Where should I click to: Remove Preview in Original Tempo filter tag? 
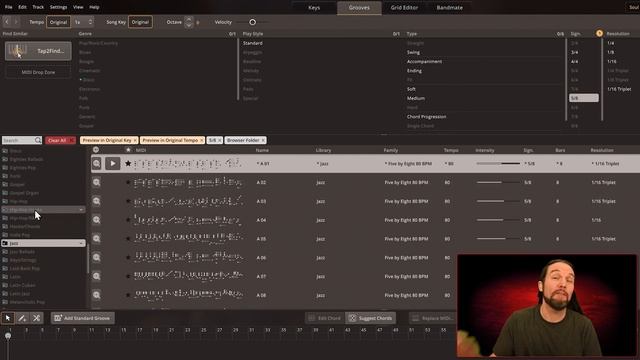tap(202, 140)
